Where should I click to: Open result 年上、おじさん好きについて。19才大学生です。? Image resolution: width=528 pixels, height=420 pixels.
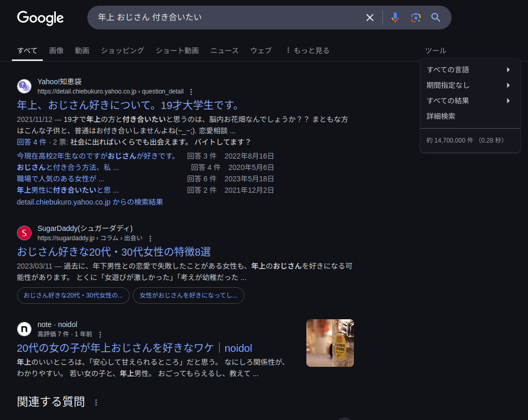(x=129, y=105)
